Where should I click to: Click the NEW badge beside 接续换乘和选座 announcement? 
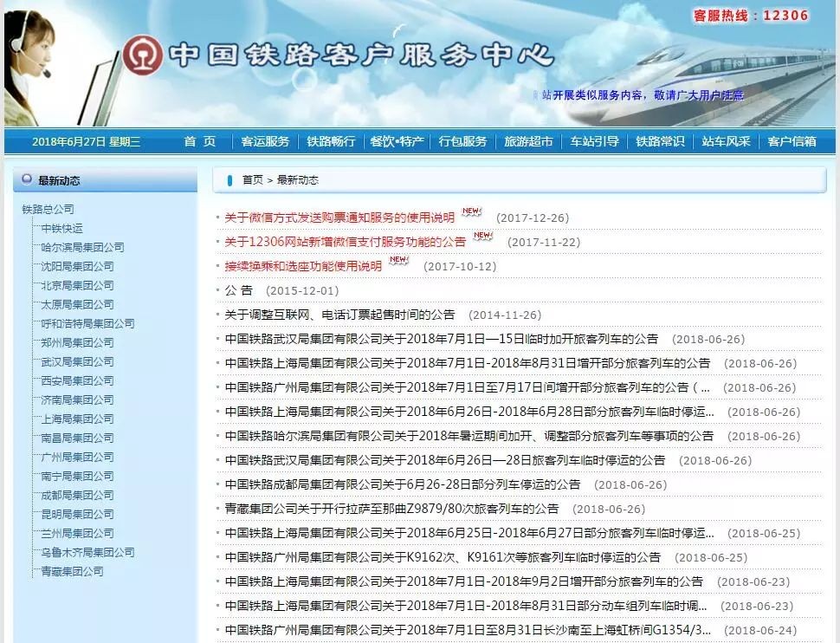[x=398, y=261]
